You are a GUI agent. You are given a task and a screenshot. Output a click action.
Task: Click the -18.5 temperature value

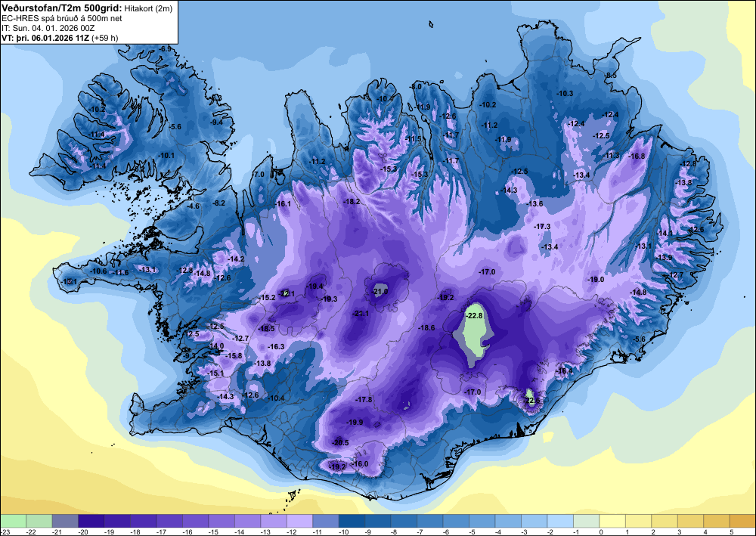click(x=266, y=329)
